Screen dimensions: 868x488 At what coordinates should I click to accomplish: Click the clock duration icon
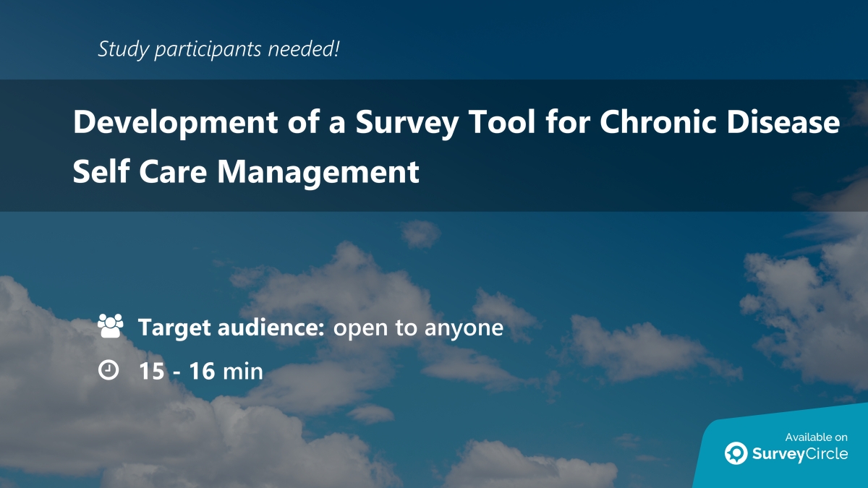click(x=108, y=370)
